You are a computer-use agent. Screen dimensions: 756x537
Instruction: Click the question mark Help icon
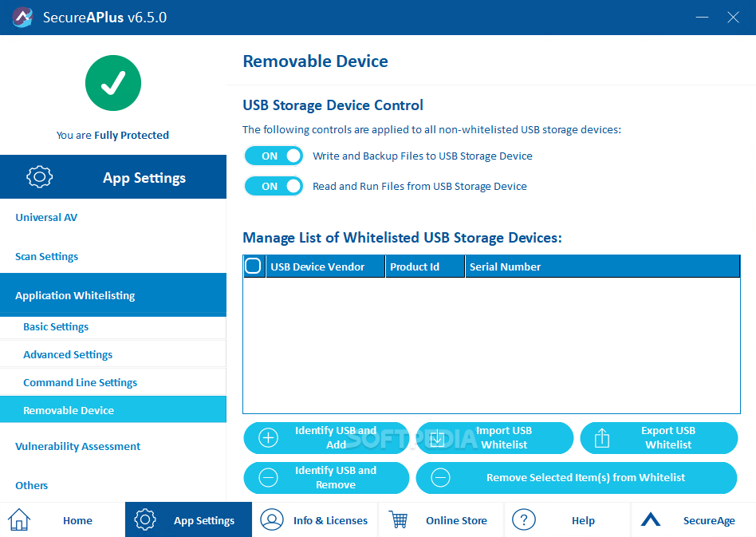(x=524, y=519)
